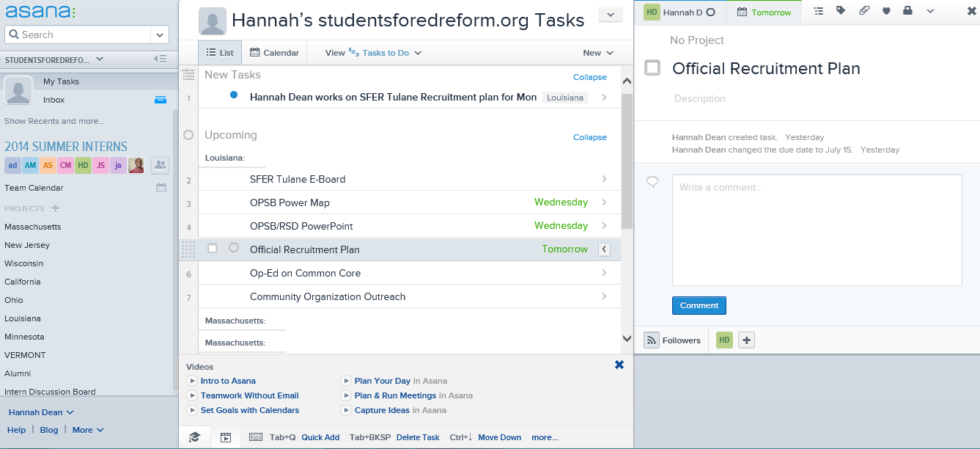
Task: Open more actions chevron in task pane
Action: pyautogui.click(x=930, y=11)
